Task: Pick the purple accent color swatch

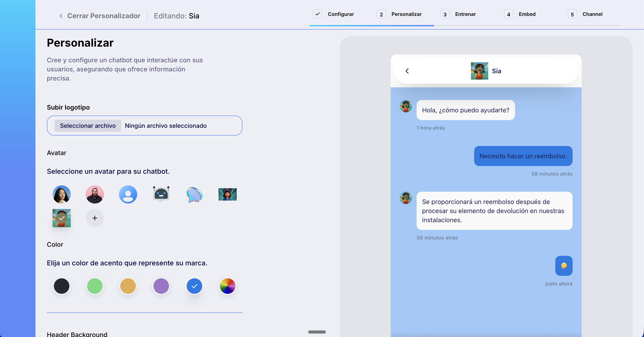Action: 161,286
